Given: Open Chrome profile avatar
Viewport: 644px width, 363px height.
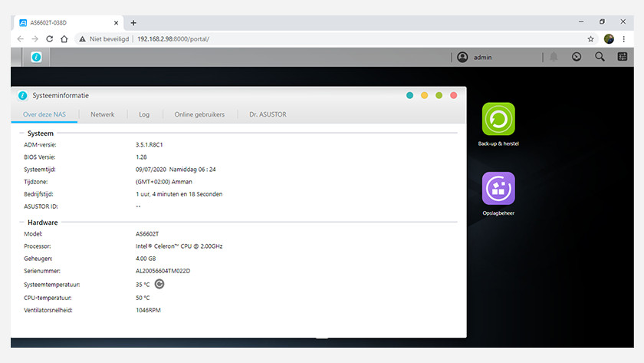Looking at the screenshot, I should pos(609,39).
